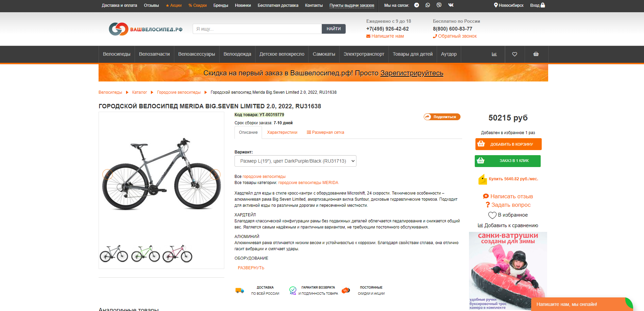Open the 'Велозапчасти' menu item
Image resolution: width=644 pixels, height=311 pixels.
click(154, 54)
